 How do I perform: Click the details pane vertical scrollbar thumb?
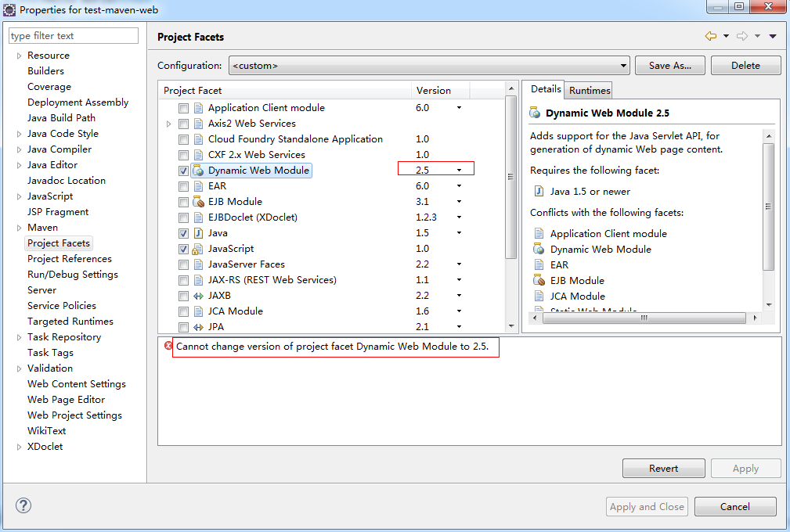768,207
